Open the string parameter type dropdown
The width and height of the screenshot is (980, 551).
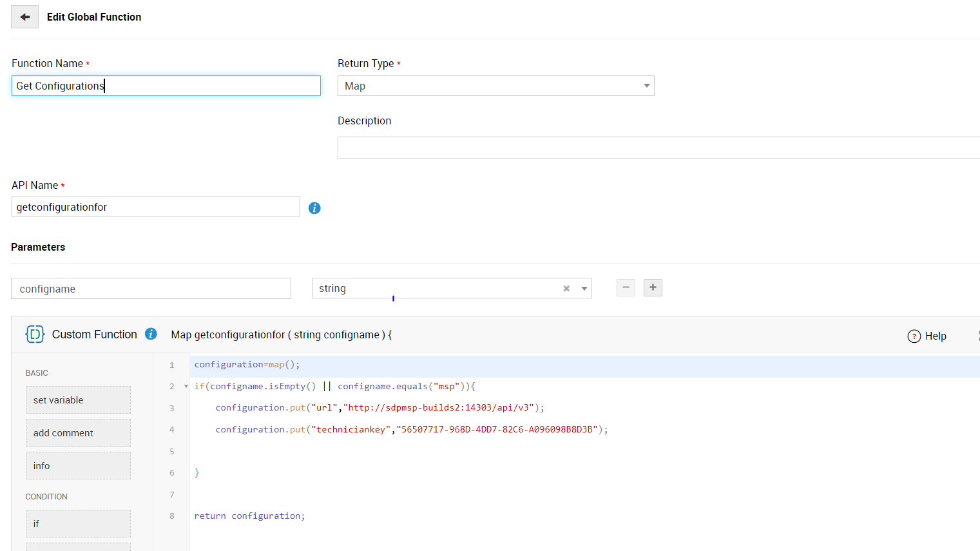584,289
